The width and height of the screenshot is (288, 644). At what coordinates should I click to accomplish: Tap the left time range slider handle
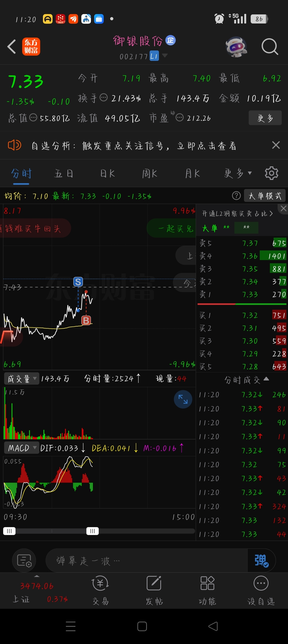tap(9, 531)
